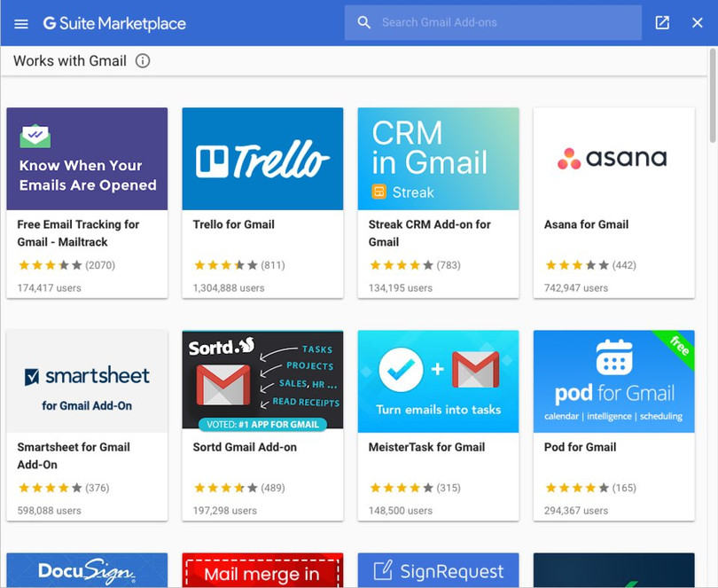Select MeisterTask 'Turn emails into tasks' image
Screen dimensions: 718x588
click(438, 381)
